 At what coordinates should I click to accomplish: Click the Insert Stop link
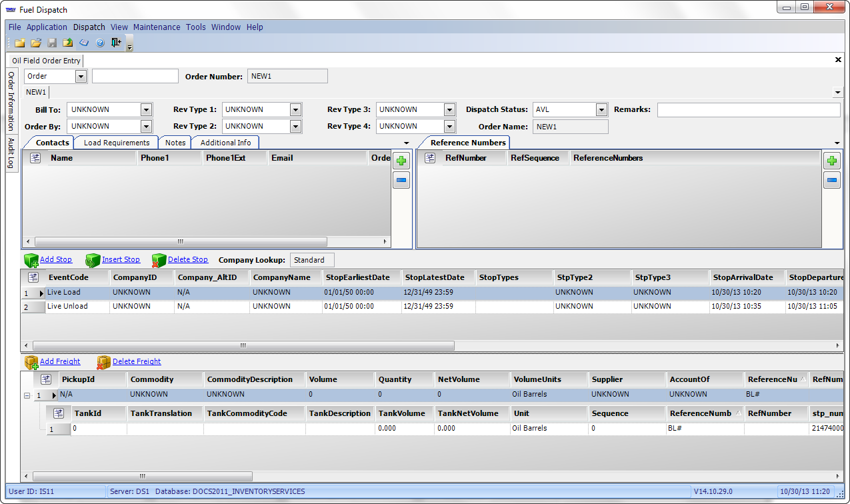121,260
